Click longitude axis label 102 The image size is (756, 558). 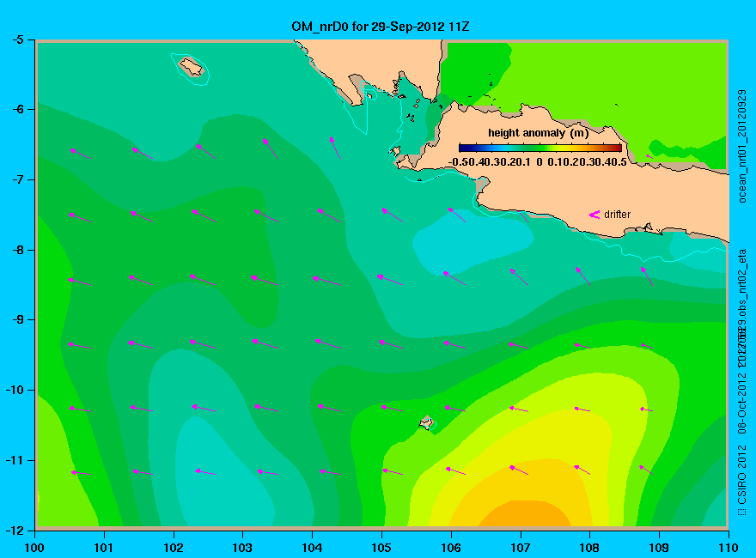pyautogui.click(x=173, y=548)
